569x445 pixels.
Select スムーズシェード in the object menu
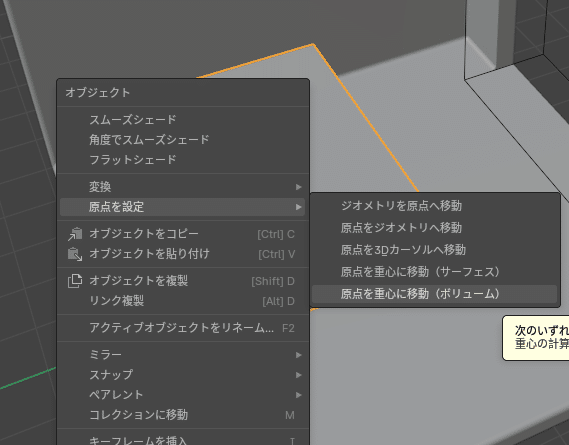pos(183,120)
